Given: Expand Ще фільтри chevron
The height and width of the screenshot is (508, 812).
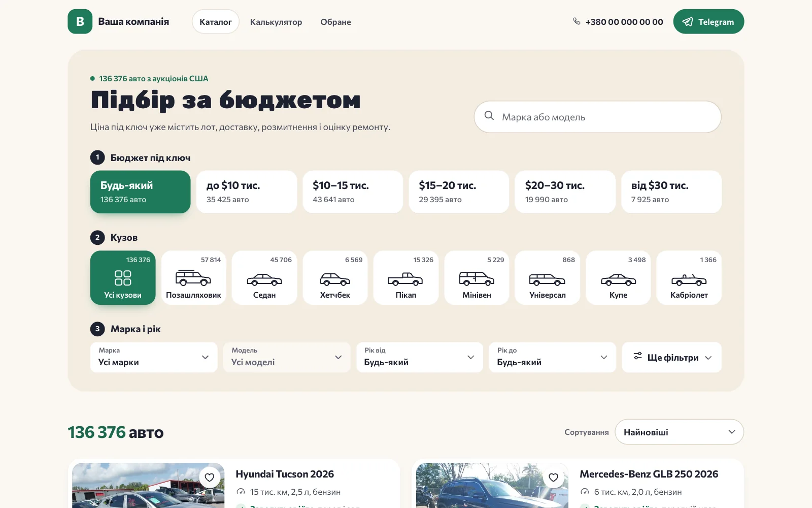Looking at the screenshot, I should [x=708, y=358].
